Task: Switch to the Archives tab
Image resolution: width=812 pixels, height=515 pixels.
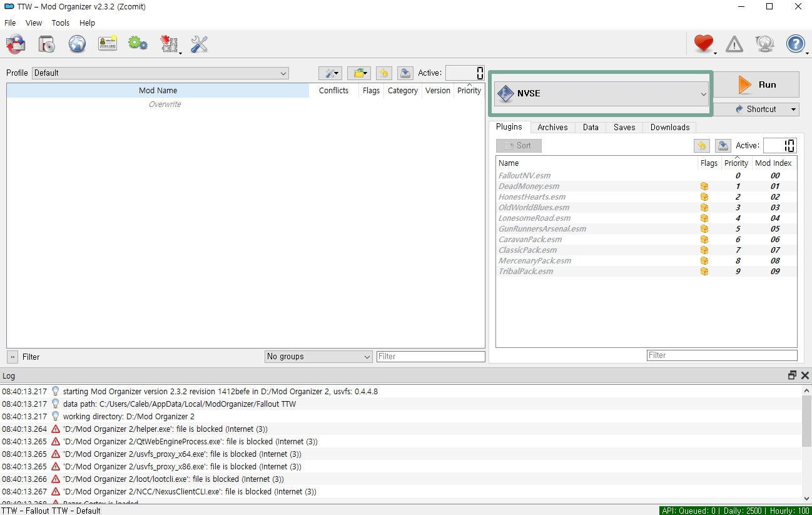Action: (x=552, y=127)
